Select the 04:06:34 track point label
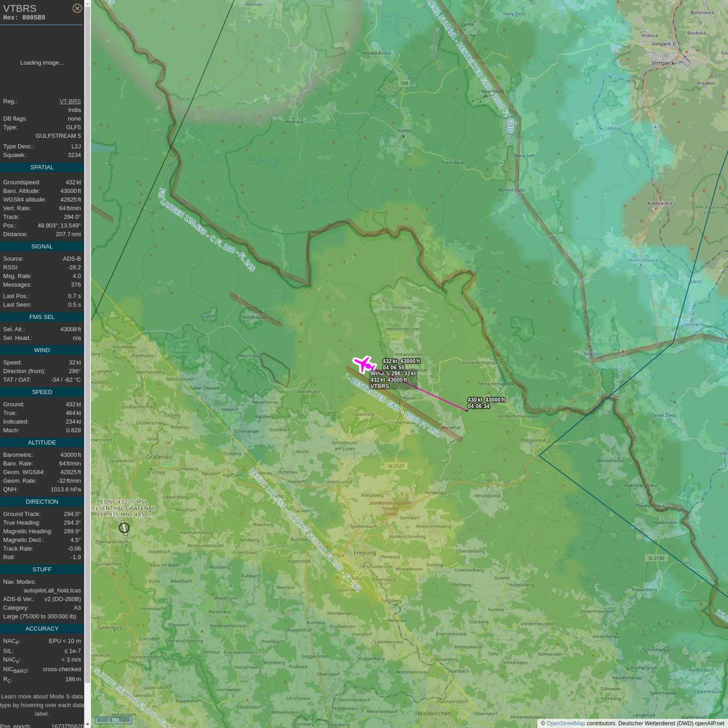Viewport: 728px width, 728px height. 478,406
